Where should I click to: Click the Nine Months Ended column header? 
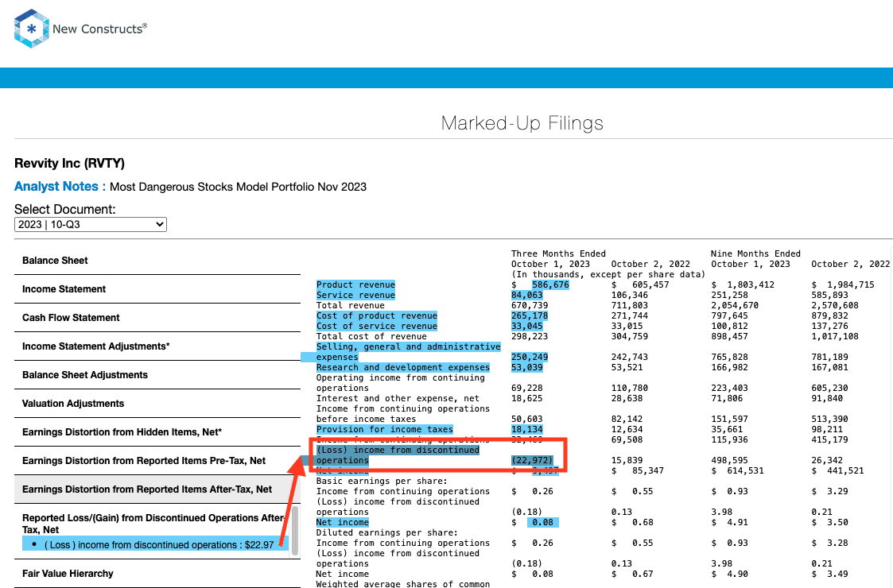point(755,253)
